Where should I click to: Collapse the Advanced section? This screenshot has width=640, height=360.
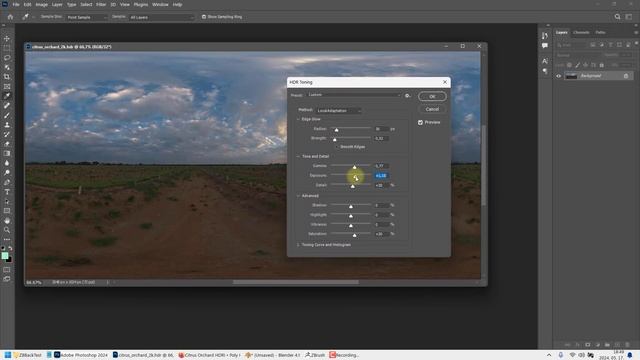(298, 196)
